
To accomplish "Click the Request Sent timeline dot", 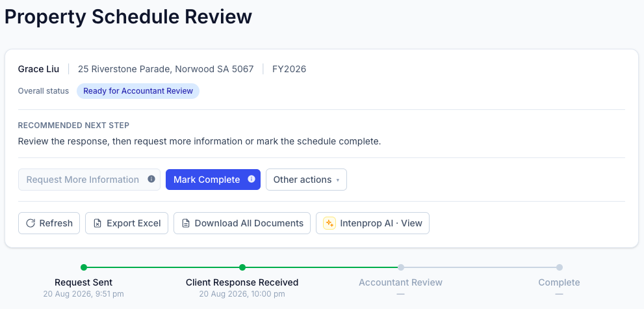I will point(84,267).
